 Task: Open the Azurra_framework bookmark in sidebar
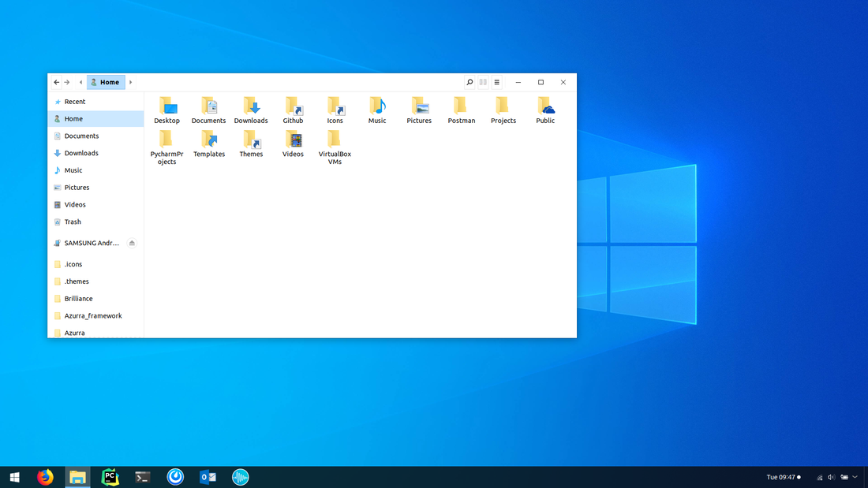click(x=93, y=315)
